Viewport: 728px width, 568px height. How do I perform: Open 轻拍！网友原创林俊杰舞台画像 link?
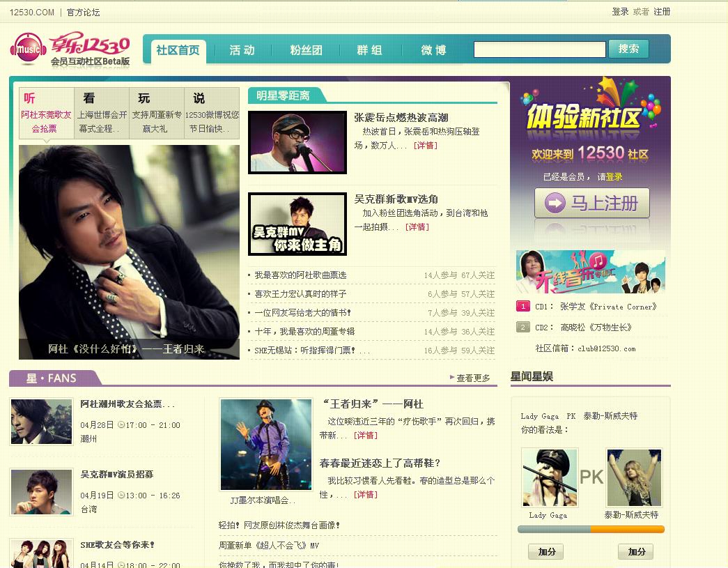pyautogui.click(x=279, y=525)
